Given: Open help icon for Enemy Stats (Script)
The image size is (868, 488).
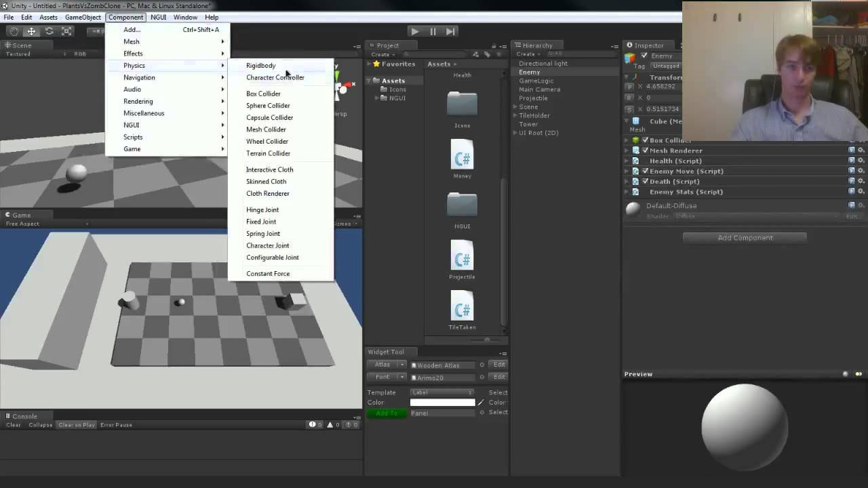Looking at the screenshot, I should [x=852, y=192].
